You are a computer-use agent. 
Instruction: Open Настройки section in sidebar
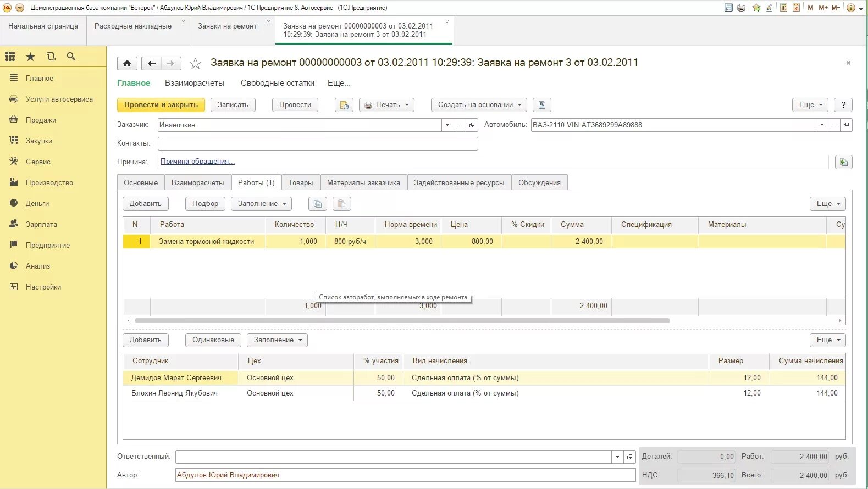(53, 287)
